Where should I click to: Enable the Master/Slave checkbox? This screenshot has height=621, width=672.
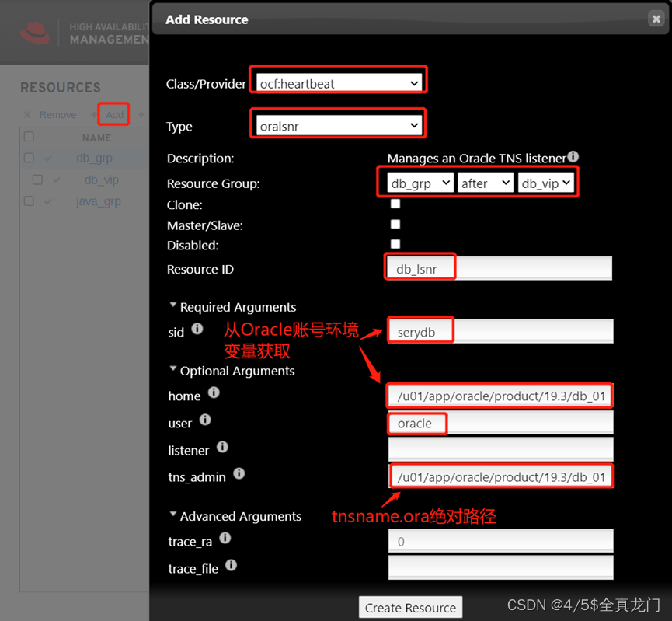click(x=395, y=224)
